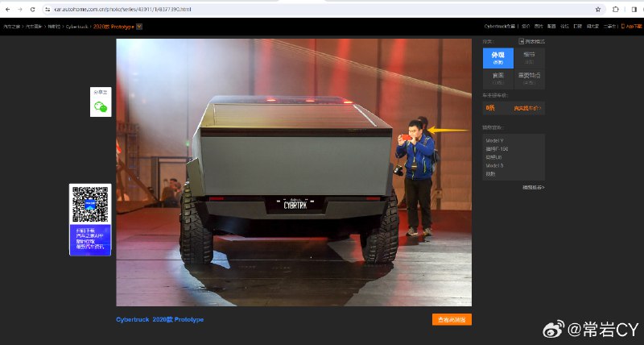Open the Cybertruck series home link in the top nav
The height and width of the screenshot is (345, 644).
[499, 27]
